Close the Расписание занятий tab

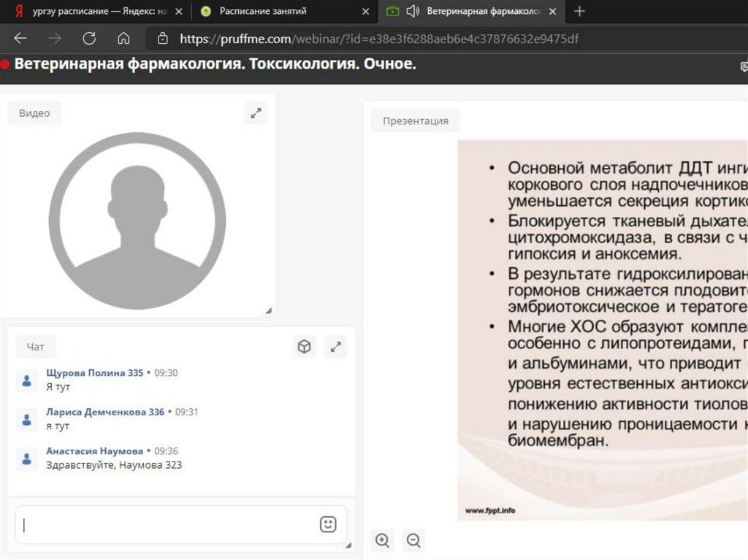point(366,11)
